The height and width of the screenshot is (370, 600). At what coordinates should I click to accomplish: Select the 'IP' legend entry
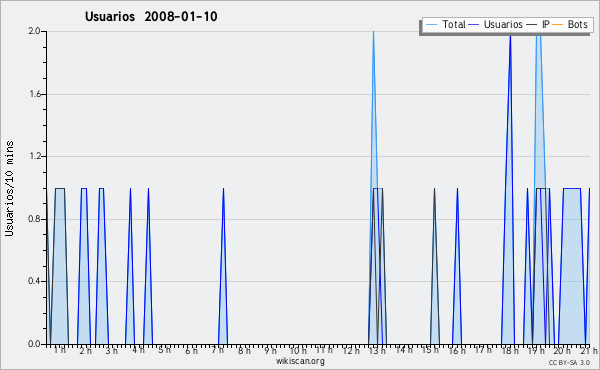(538, 24)
